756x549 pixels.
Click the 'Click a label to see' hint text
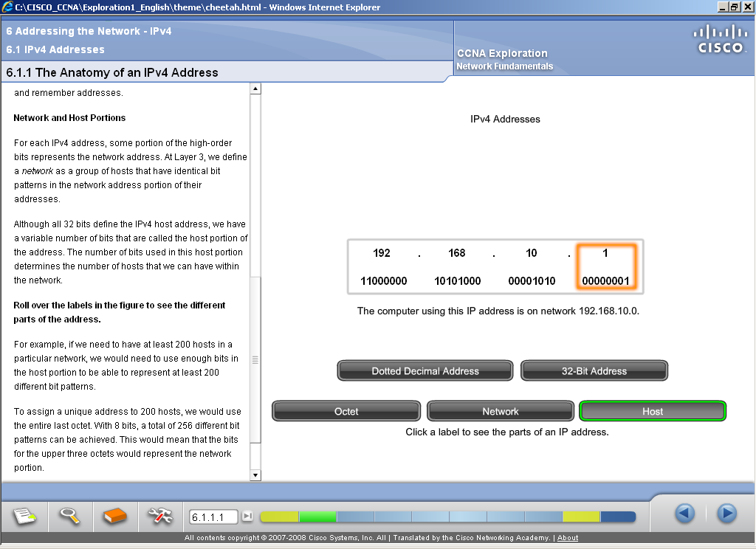point(506,432)
